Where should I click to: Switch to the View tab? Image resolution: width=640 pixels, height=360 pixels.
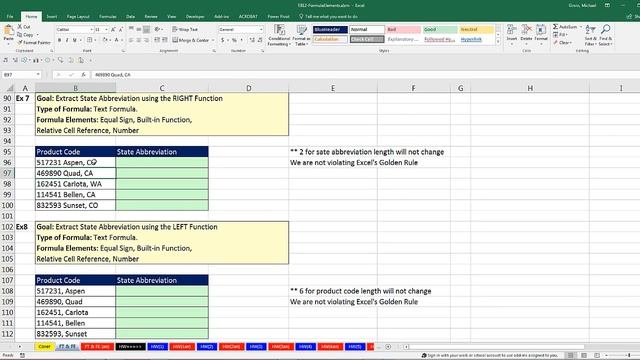(171, 16)
